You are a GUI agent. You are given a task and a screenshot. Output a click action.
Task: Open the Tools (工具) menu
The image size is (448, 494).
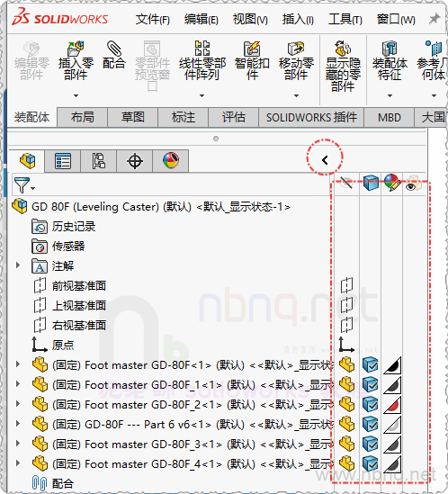345,20
